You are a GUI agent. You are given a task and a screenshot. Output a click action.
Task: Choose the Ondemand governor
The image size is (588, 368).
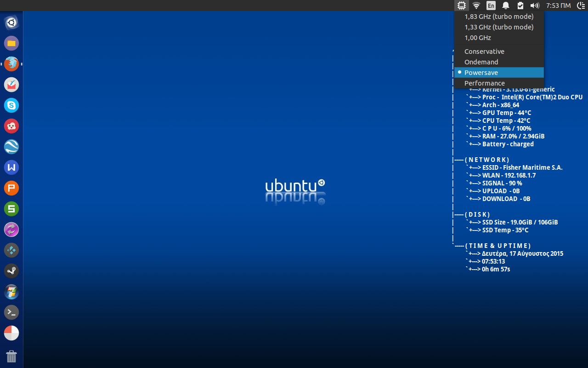click(481, 62)
